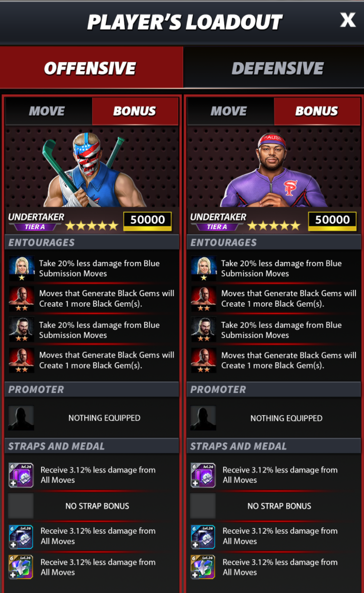The image size is (364, 593).
Task: Tap the empty promoter silhouette in left panel
Action: pyautogui.click(x=21, y=418)
